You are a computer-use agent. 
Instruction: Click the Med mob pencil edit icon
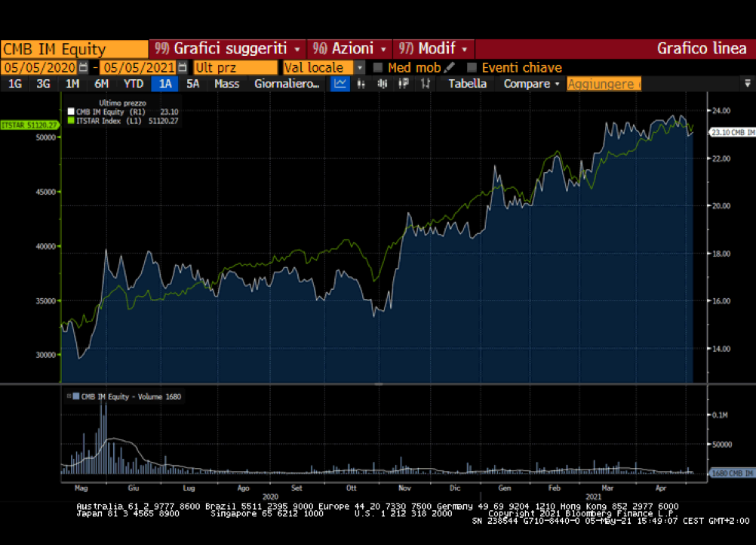point(450,68)
